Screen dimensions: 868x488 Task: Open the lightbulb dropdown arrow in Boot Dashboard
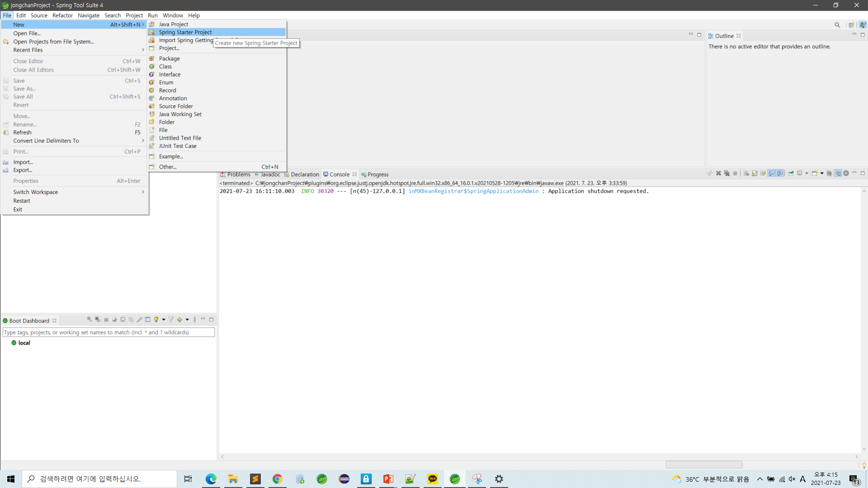[x=164, y=319]
